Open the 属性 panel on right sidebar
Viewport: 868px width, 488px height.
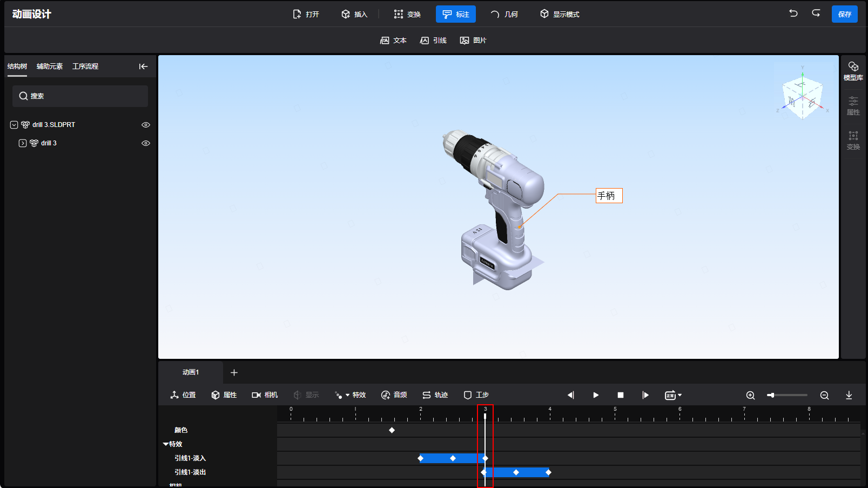[x=853, y=106]
